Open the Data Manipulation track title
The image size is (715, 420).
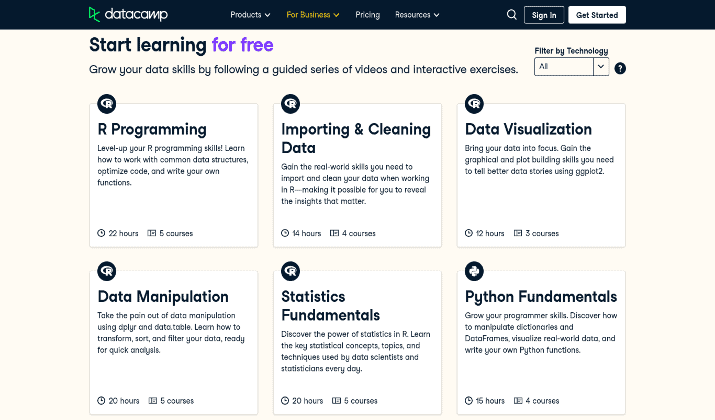tap(163, 297)
